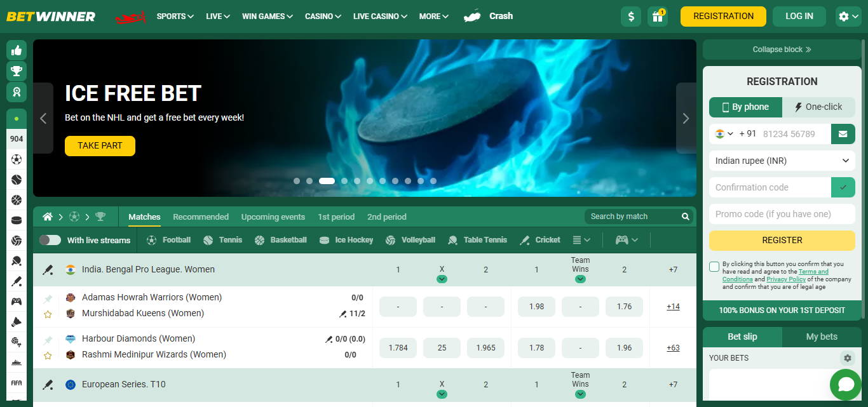Click TAKE PART on banner

click(100, 145)
